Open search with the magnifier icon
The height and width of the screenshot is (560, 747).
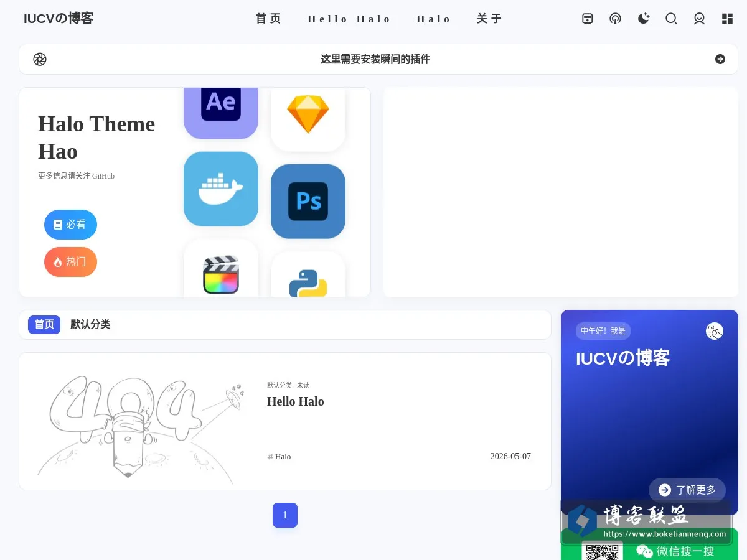[x=671, y=19]
